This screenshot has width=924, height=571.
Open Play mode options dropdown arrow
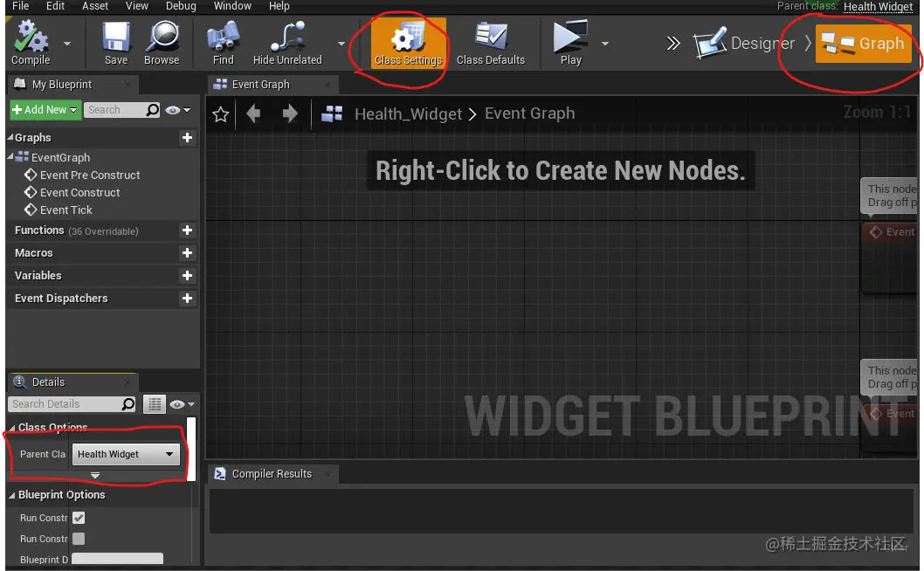pyautogui.click(x=604, y=44)
